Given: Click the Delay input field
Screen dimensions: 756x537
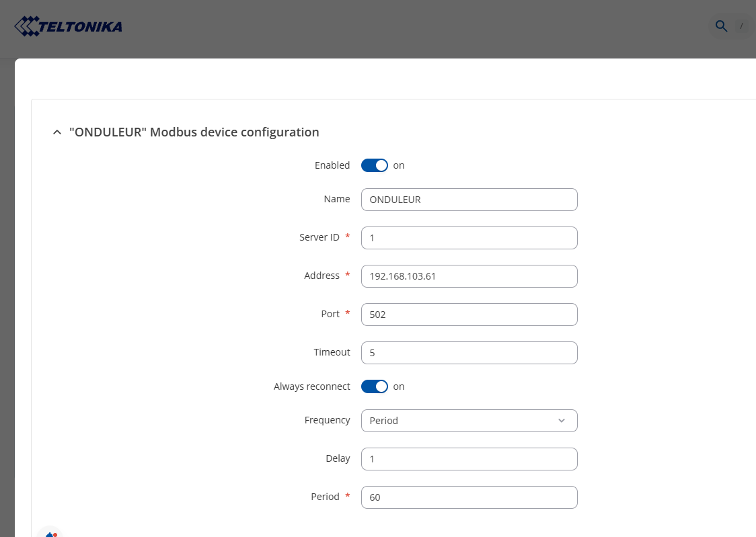Looking at the screenshot, I should (x=469, y=459).
